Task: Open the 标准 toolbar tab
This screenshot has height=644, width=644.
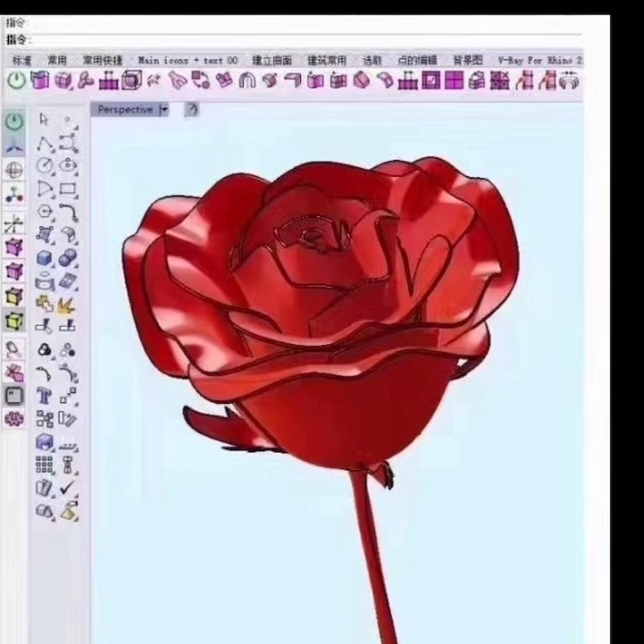Action: tap(22, 60)
